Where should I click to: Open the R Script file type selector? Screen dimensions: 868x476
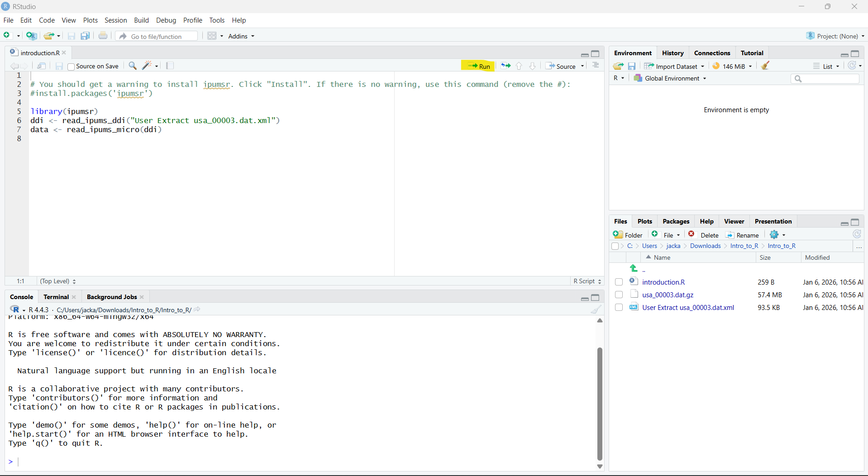587,281
